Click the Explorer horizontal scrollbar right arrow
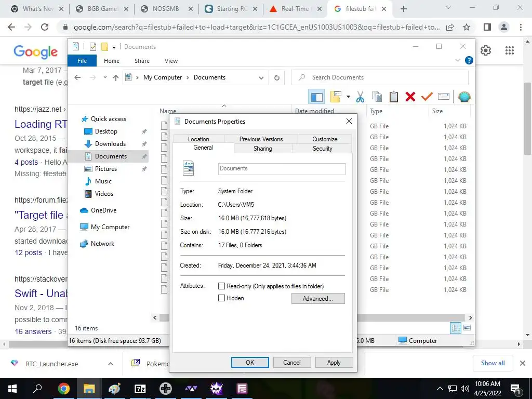Screen dimensions: 532x399 (470, 317)
